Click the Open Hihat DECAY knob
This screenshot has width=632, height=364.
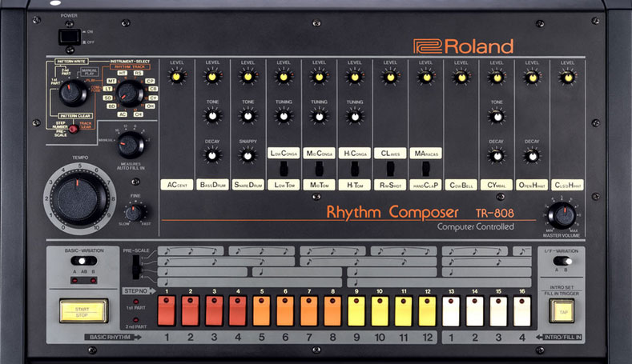pos(533,156)
